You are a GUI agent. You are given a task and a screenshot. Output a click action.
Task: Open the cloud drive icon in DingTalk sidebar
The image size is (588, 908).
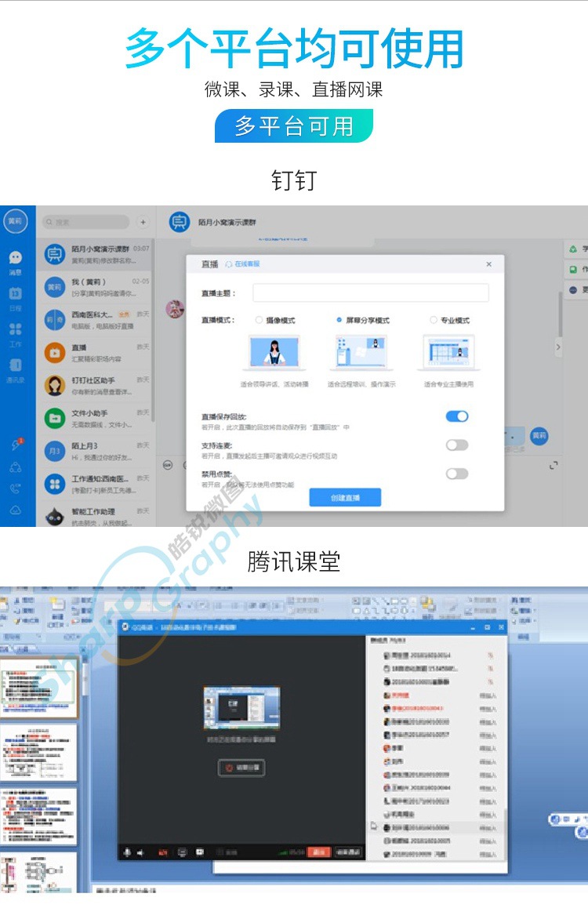click(16, 510)
